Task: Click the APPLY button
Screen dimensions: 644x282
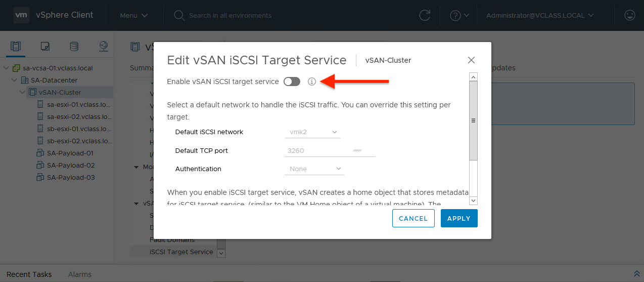Action: pyautogui.click(x=459, y=218)
